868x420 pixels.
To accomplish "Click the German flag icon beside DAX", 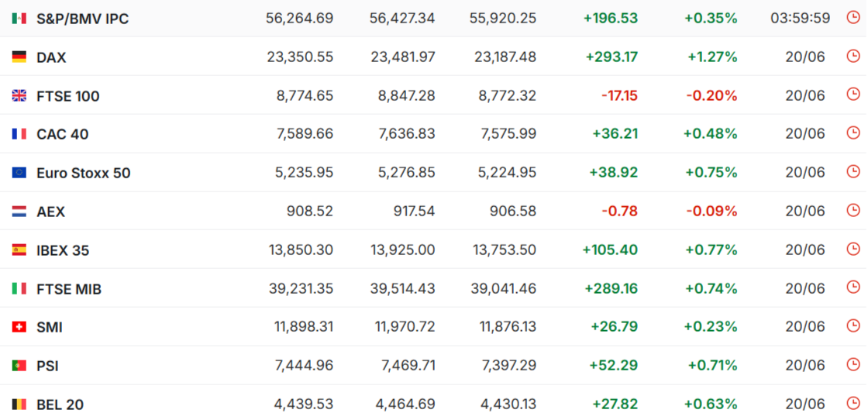I will [19, 57].
